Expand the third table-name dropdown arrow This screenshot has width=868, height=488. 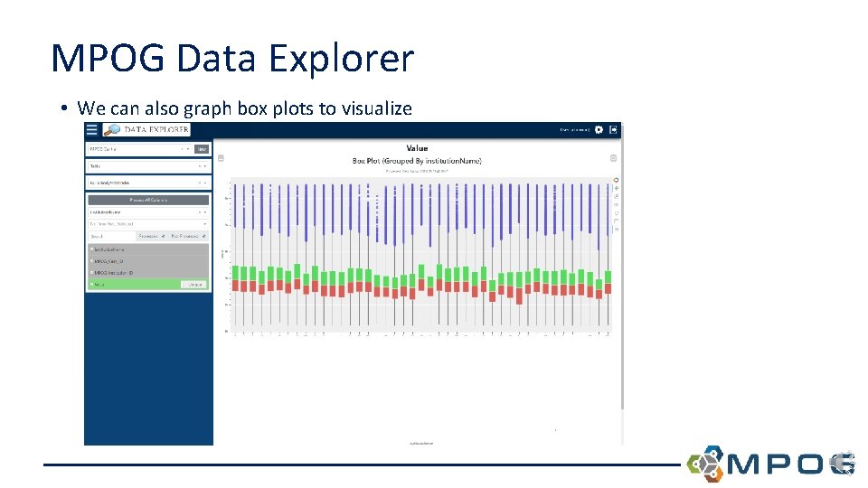[205, 183]
